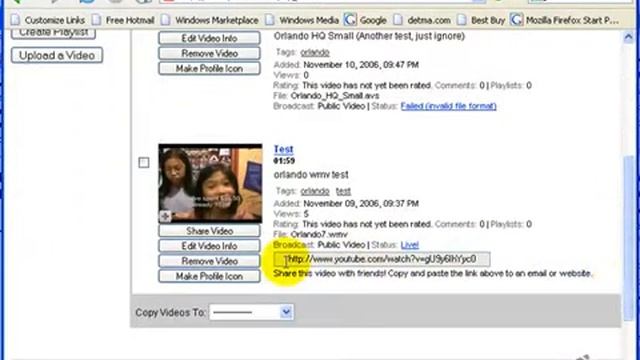Click Share Video for the Test video
The width and height of the screenshot is (640, 360).
pyautogui.click(x=209, y=231)
